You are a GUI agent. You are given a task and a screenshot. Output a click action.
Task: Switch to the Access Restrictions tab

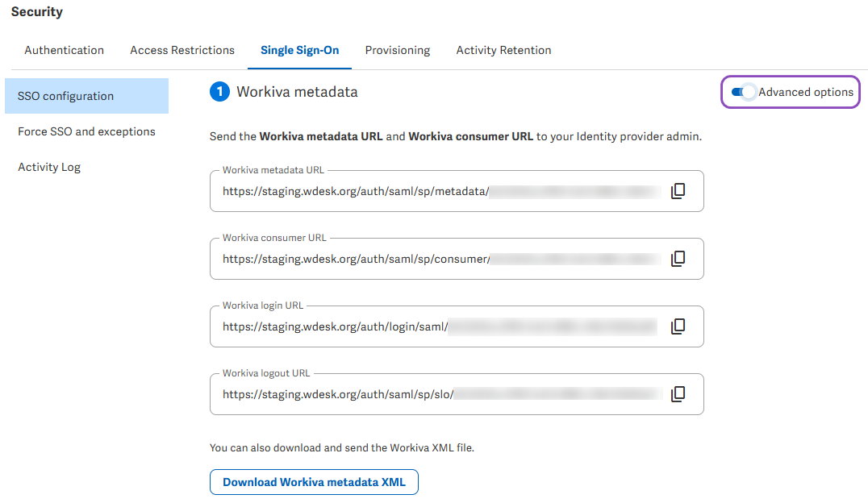(182, 50)
